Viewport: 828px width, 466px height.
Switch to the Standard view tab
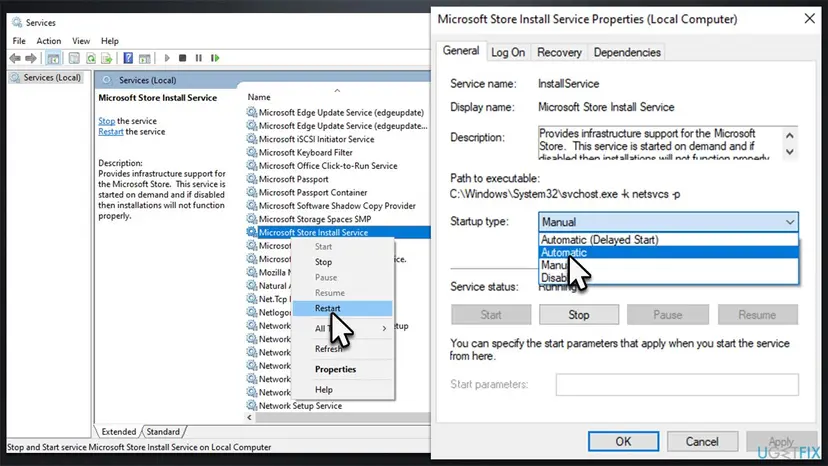coord(163,432)
